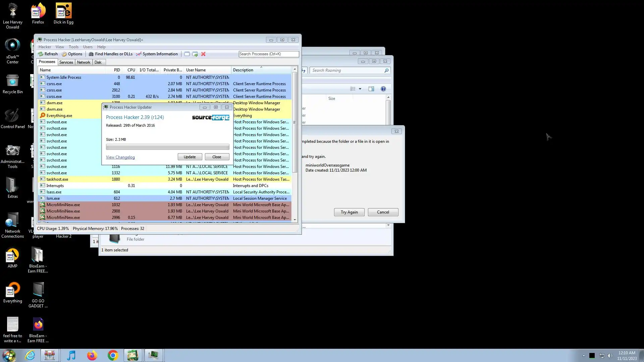Click the red X terminate icon
Screen dimensions: 644x362
click(x=203, y=54)
